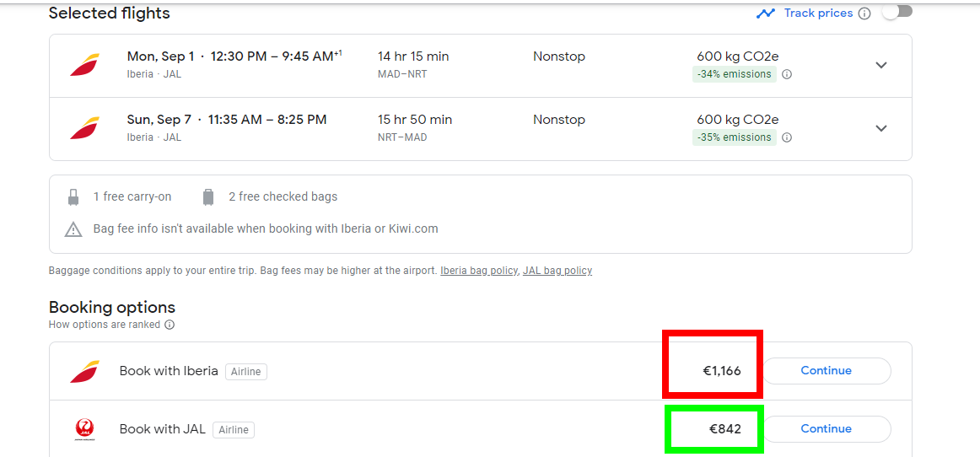This screenshot has width=980, height=457.
Task: Click the JAL logo in Booking options
Action: coord(84,429)
